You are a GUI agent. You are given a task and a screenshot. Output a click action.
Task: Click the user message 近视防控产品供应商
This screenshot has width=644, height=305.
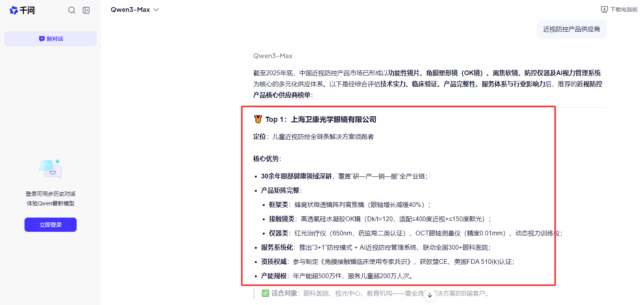point(571,29)
